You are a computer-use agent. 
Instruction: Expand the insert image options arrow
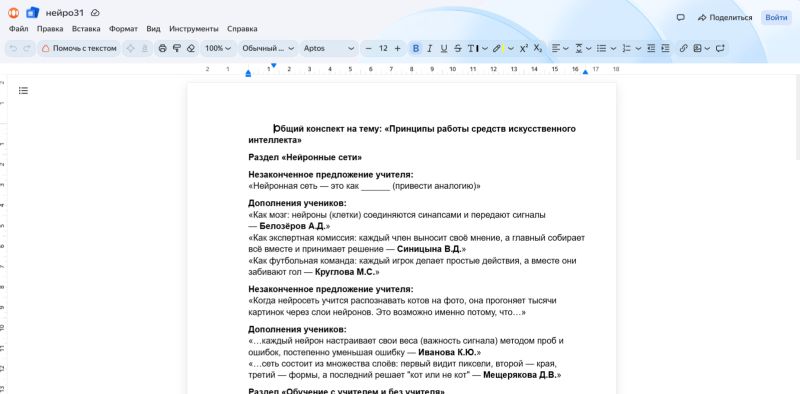point(708,48)
